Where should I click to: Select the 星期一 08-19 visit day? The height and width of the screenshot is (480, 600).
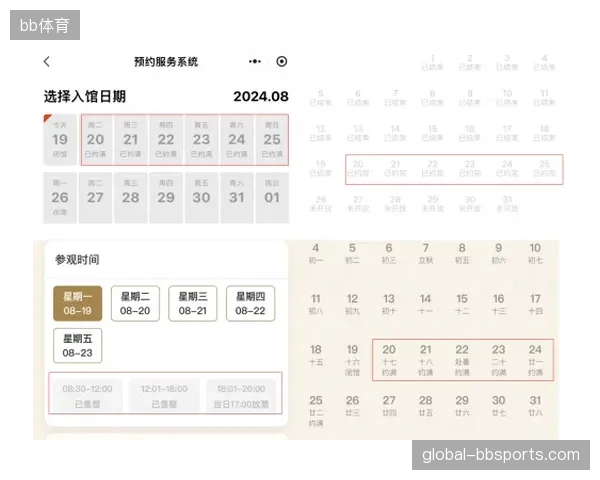point(78,303)
